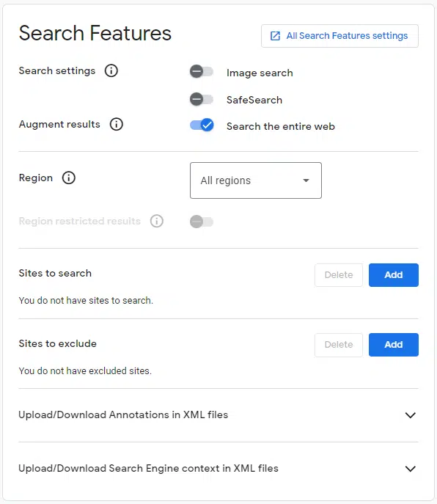Click Delete under Sites to exclude
Viewport: 437px width, 504px height.
pos(339,345)
